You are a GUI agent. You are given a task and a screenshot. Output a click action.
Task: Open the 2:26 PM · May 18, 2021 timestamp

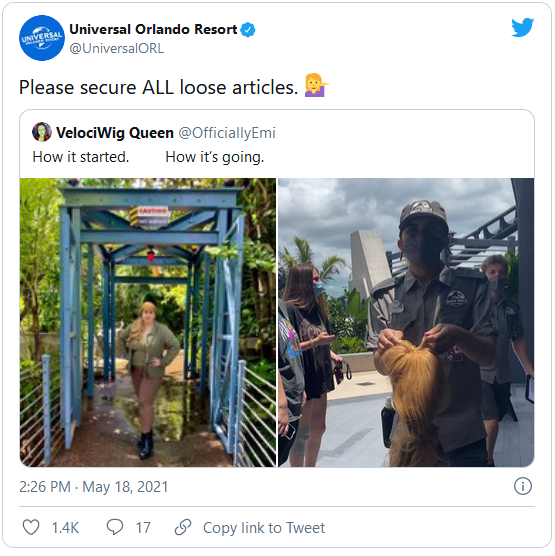(x=94, y=487)
